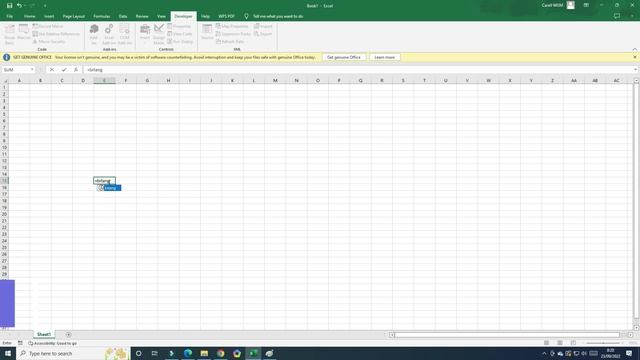This screenshot has height=360, width=640.
Task: Click Run Dialog in Controls group
Action: pos(180,42)
